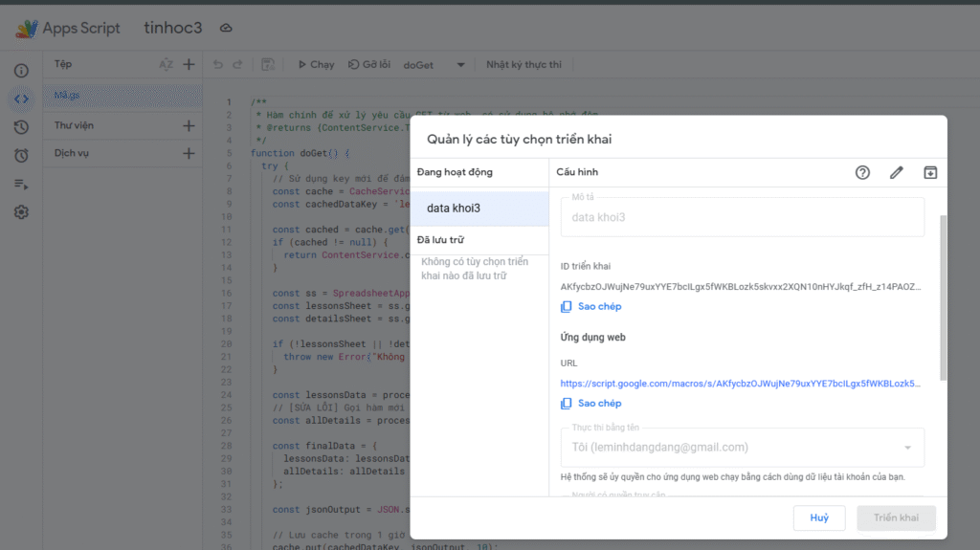Open the Editor code icon in sidebar
This screenshot has height=550, width=980.
pos(21,99)
